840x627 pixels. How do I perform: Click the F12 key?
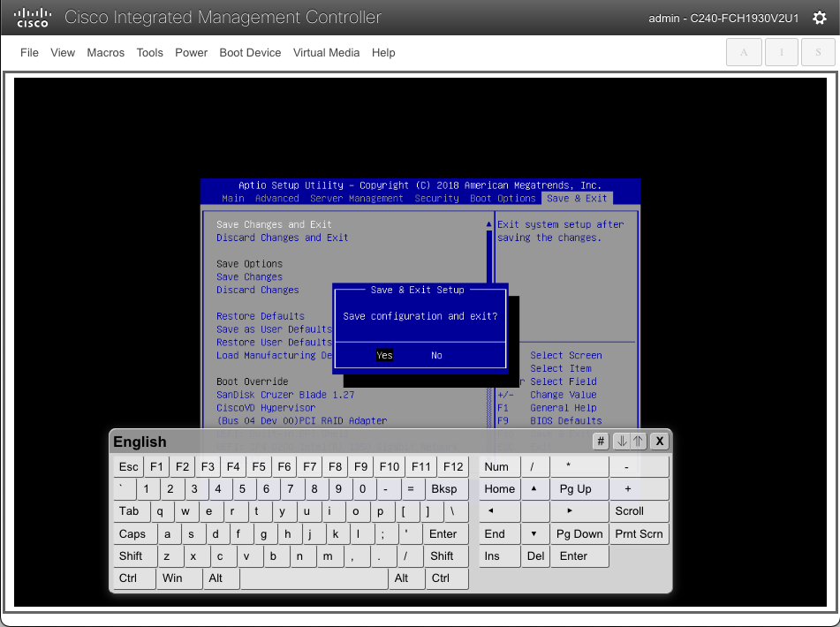pos(453,466)
